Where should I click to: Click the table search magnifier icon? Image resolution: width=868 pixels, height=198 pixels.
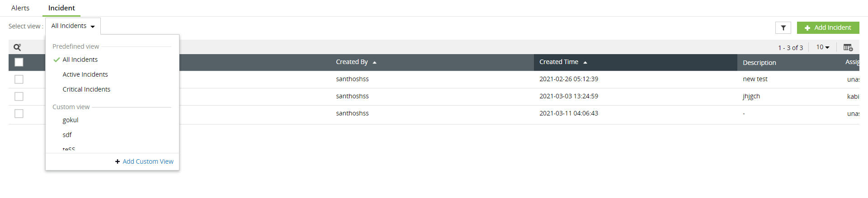tap(17, 47)
